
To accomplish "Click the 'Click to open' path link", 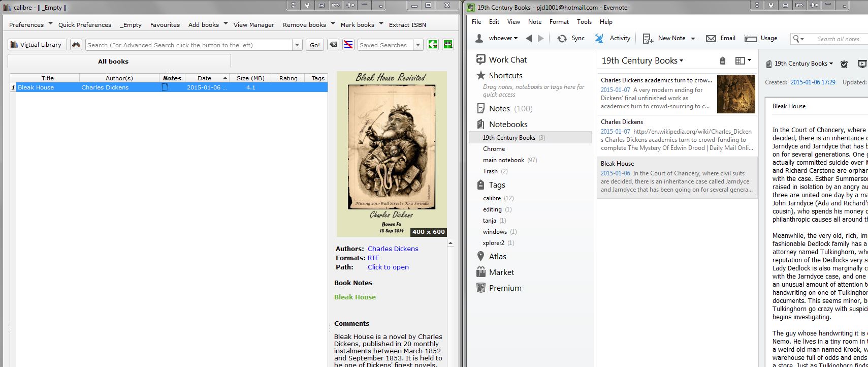I will click(x=388, y=267).
